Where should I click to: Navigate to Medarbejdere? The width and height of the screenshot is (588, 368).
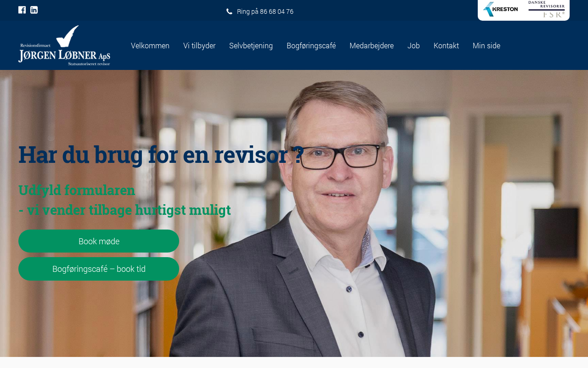372,46
